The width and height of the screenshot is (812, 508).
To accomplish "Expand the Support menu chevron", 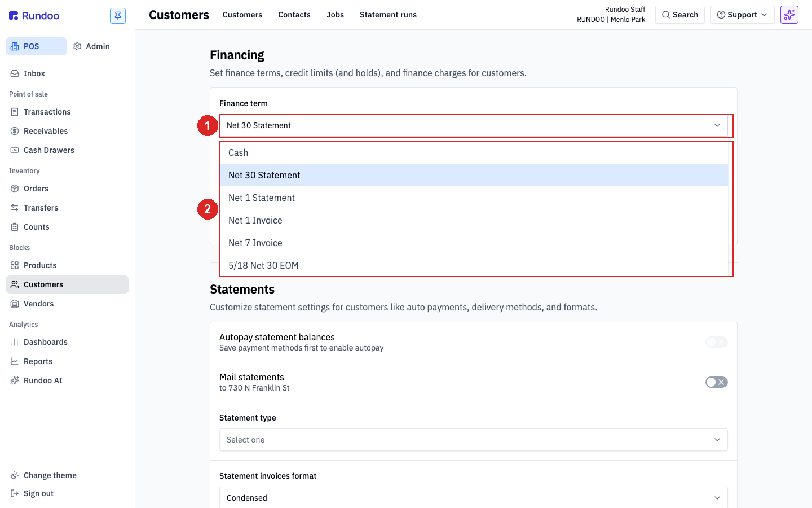I will tap(764, 15).
